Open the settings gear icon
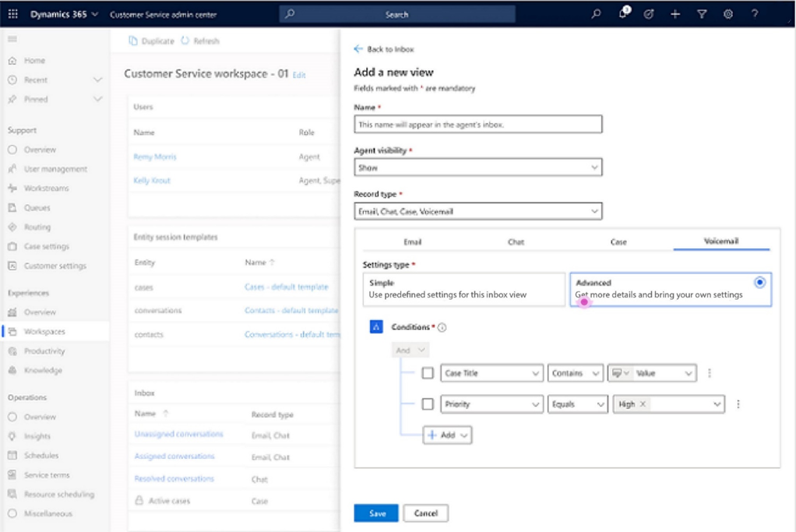This screenshot has width=796, height=532. pyautogui.click(x=728, y=14)
